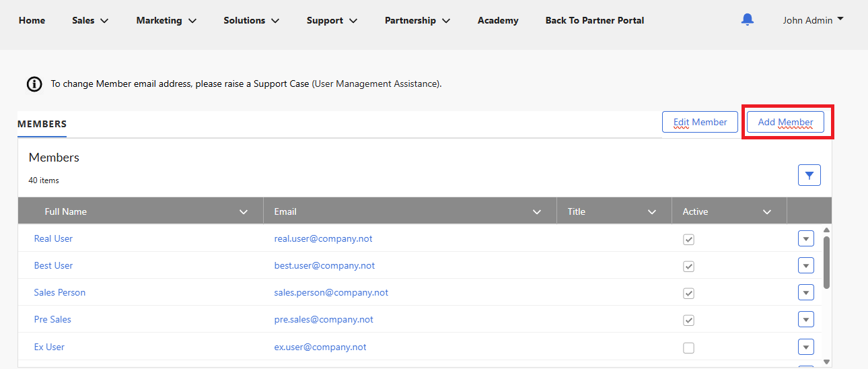This screenshot has width=868, height=369.
Task: Click pre.sales@company.not email link
Action: (324, 319)
